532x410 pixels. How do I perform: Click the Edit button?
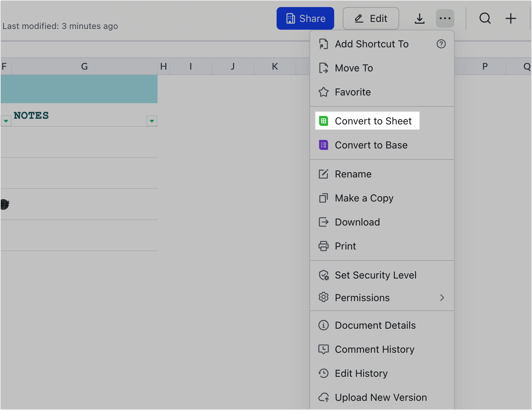pos(371,18)
